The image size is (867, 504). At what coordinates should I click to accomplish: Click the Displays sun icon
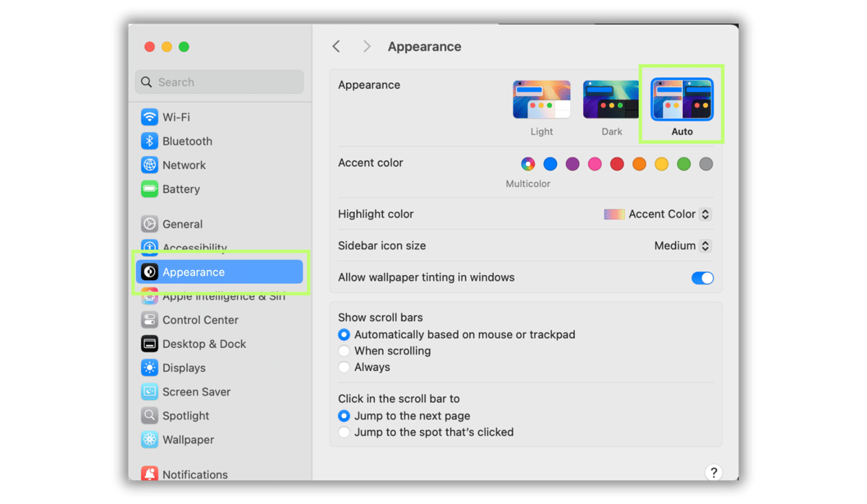click(x=150, y=368)
